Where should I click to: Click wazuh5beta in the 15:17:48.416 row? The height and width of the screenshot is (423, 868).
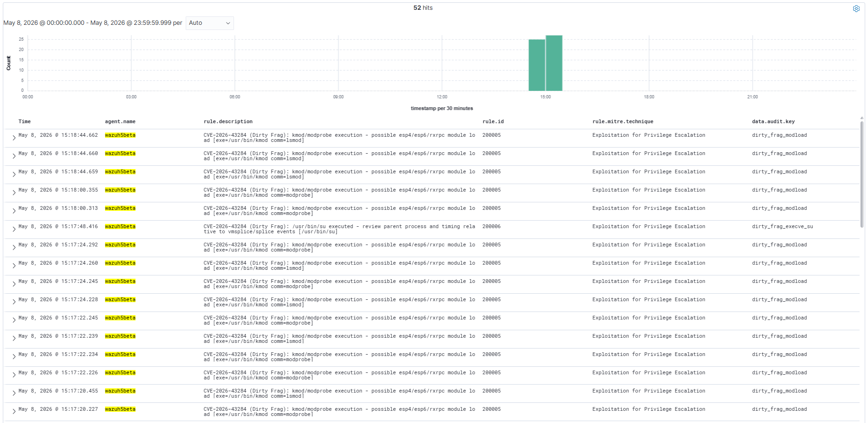[x=120, y=226]
